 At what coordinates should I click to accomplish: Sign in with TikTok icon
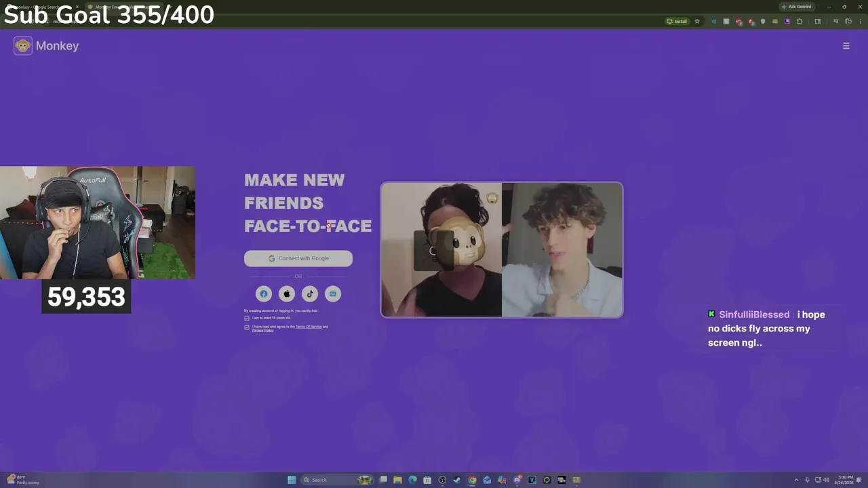[x=310, y=293]
